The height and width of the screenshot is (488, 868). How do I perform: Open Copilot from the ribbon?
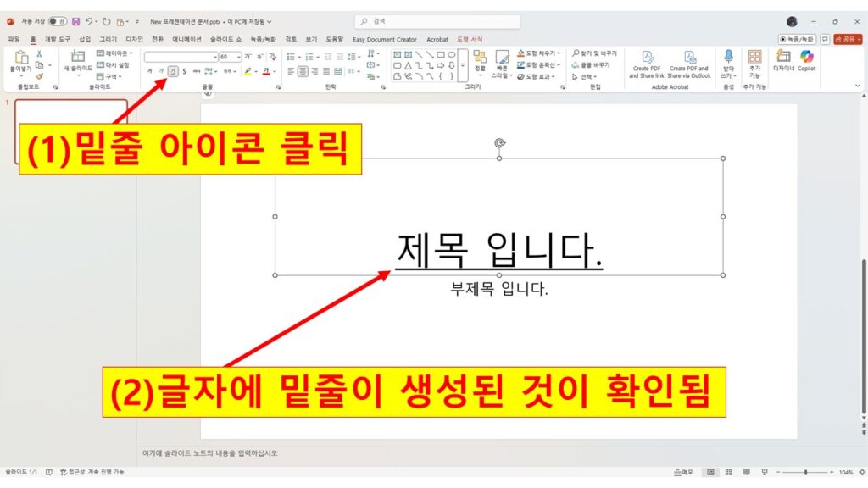point(807,60)
